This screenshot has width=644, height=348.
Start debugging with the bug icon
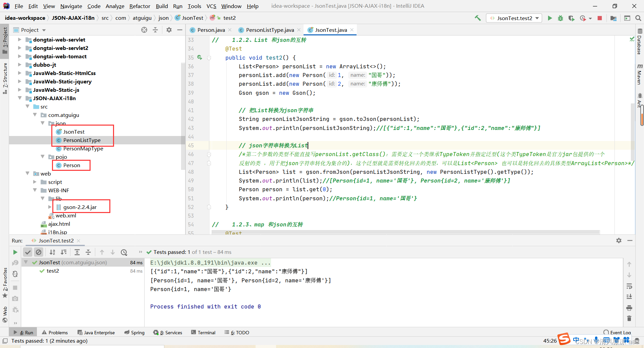click(x=560, y=18)
